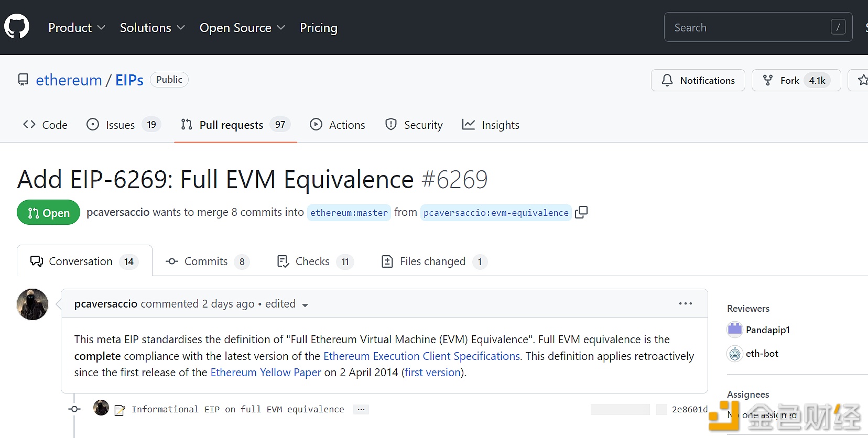Switch to the Security tab
868x438 pixels.
click(x=414, y=125)
